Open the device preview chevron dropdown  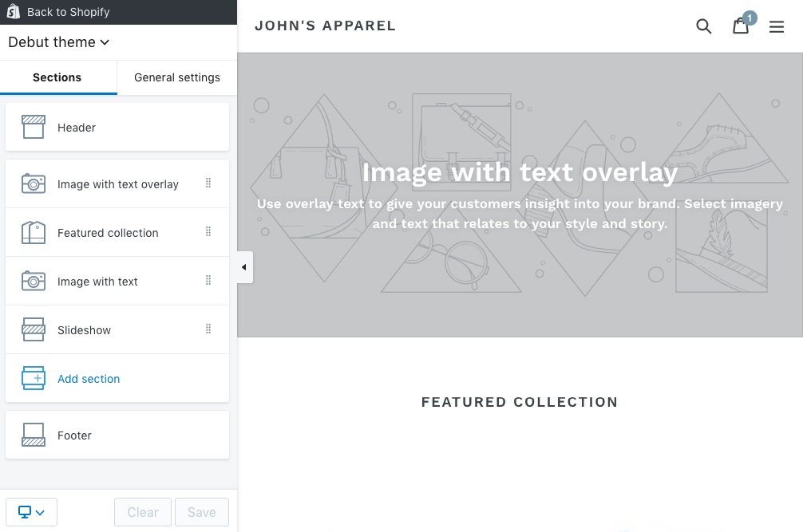[42, 511]
